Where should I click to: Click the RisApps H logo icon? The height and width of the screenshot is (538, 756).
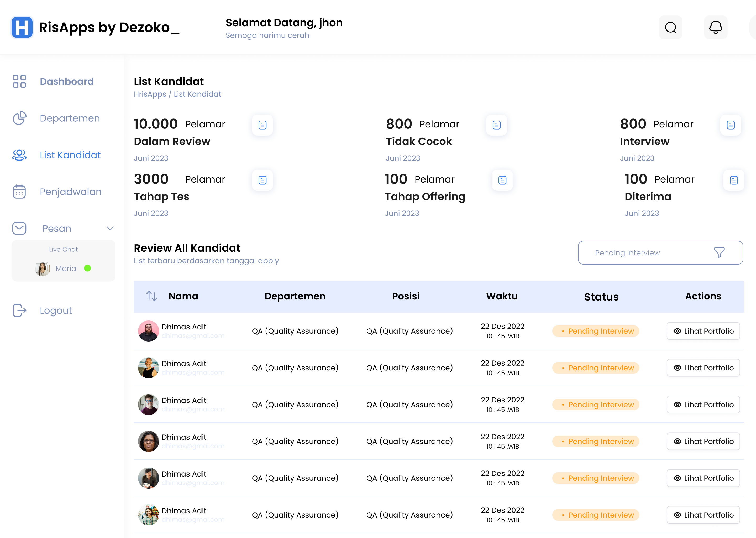click(x=22, y=28)
